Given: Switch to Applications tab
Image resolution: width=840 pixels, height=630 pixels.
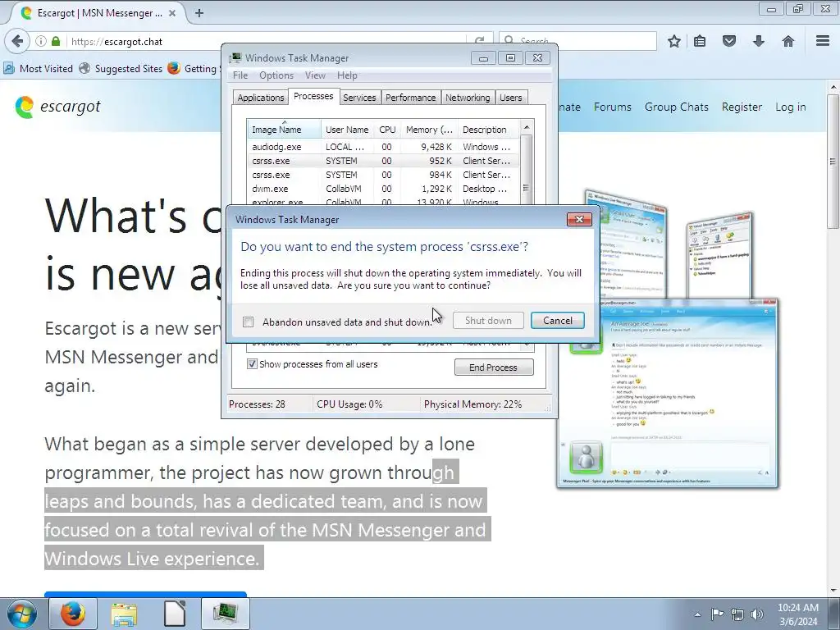Looking at the screenshot, I should tap(261, 98).
